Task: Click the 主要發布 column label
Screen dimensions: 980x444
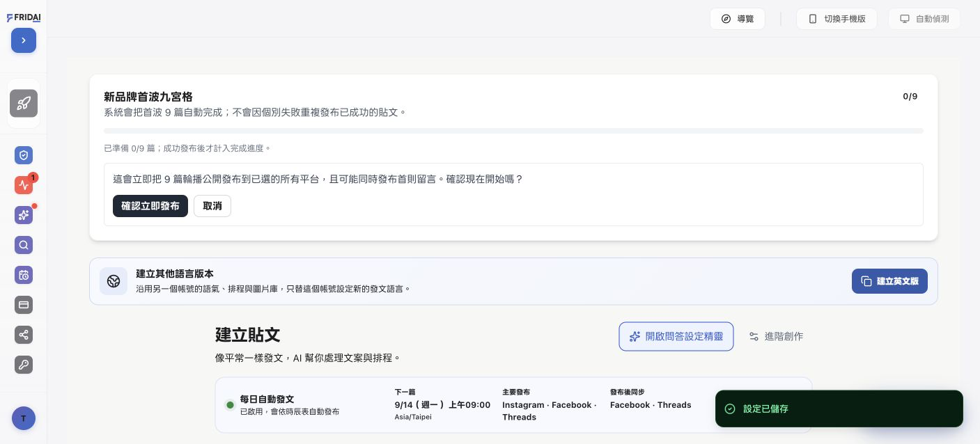Action: (516, 393)
